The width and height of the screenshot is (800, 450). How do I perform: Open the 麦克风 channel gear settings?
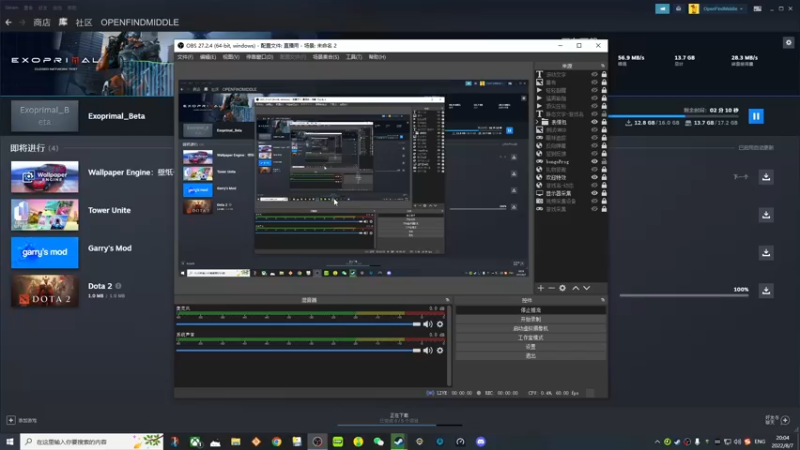440,324
